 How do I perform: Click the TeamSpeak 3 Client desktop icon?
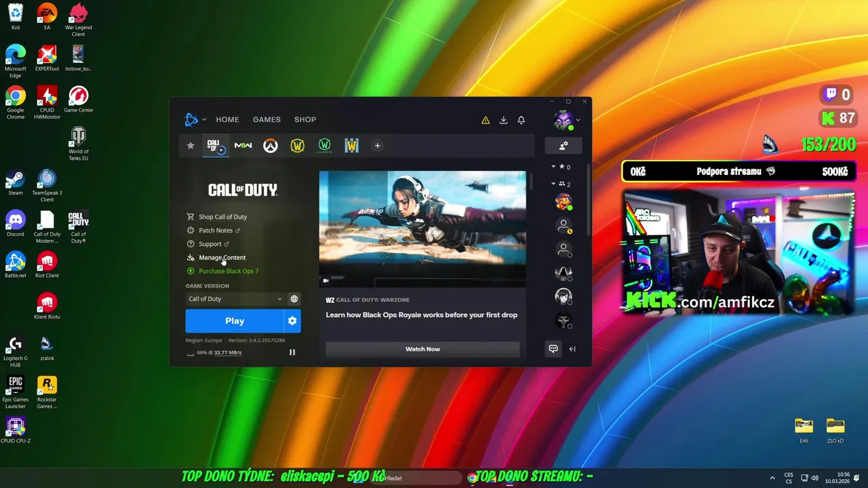pos(47,186)
